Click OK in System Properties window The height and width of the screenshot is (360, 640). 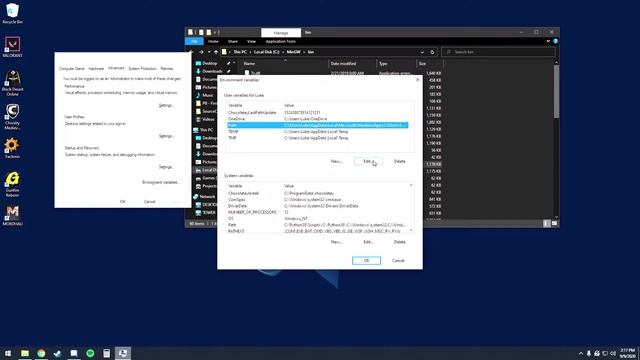[x=122, y=202]
